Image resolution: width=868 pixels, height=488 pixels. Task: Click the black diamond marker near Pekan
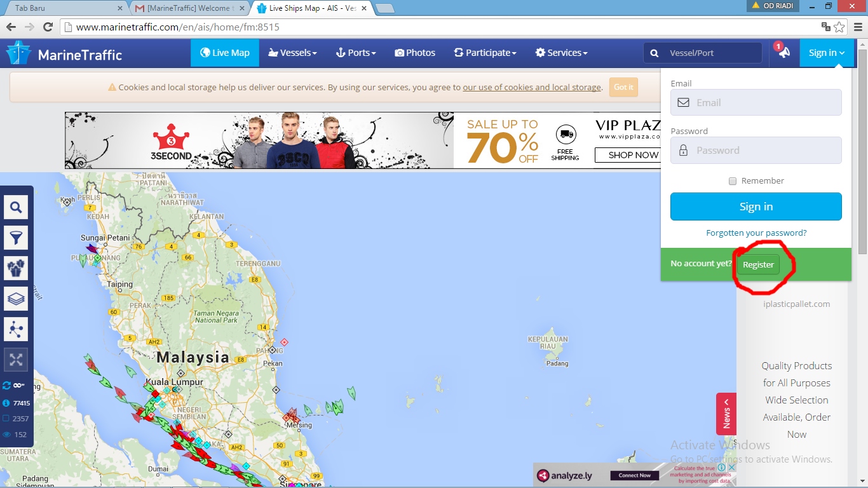[272, 350]
